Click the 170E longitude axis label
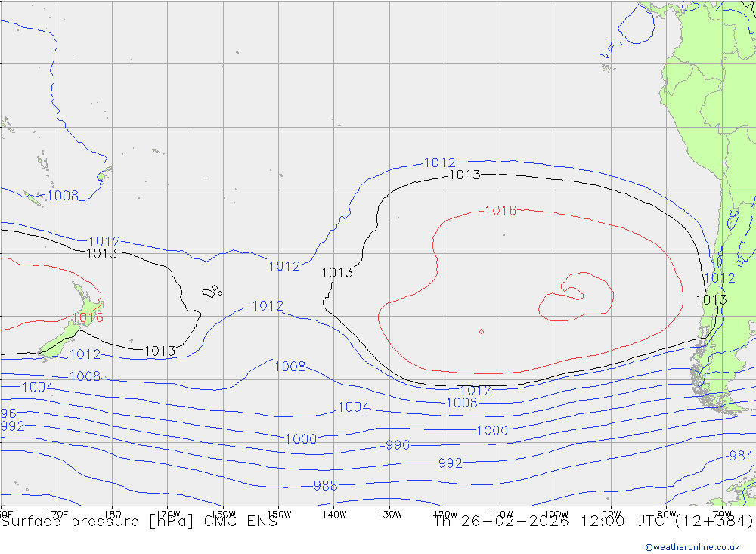Viewport: 756px width, 554px height. pos(57,515)
